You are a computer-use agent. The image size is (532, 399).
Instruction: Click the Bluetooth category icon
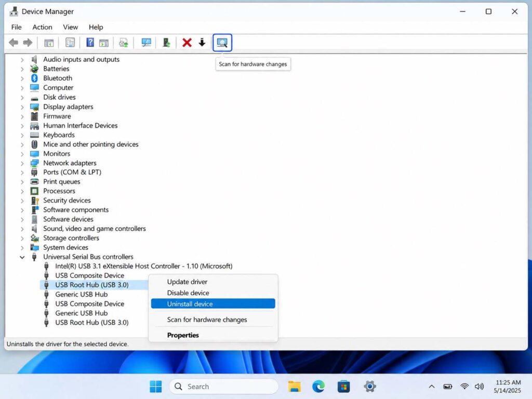coord(34,78)
